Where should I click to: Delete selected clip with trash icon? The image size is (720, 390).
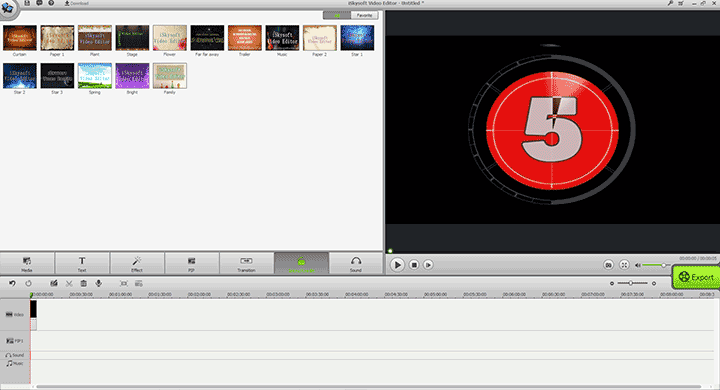click(84, 283)
